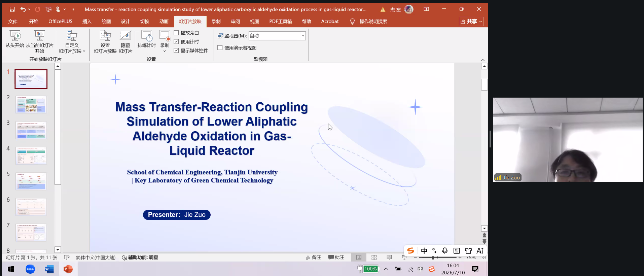Click Rehearse Timings (排练计时) icon
Viewport: 644px width, 276px height.
click(x=147, y=36)
